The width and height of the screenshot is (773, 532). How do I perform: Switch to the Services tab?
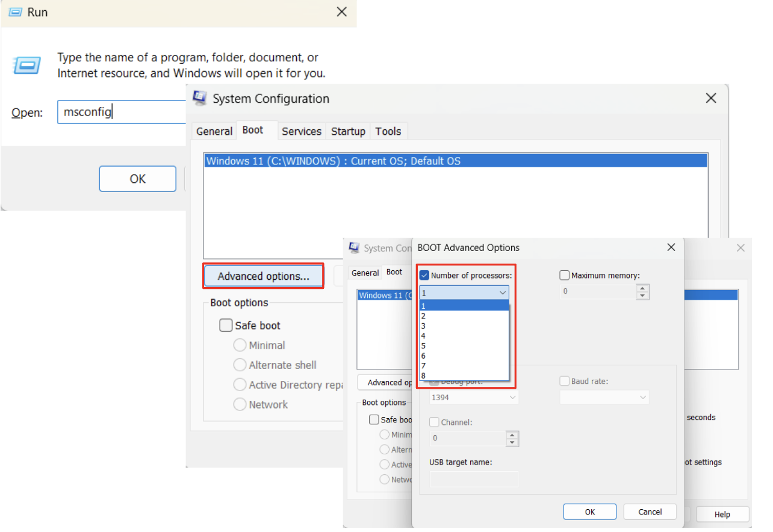pos(302,131)
